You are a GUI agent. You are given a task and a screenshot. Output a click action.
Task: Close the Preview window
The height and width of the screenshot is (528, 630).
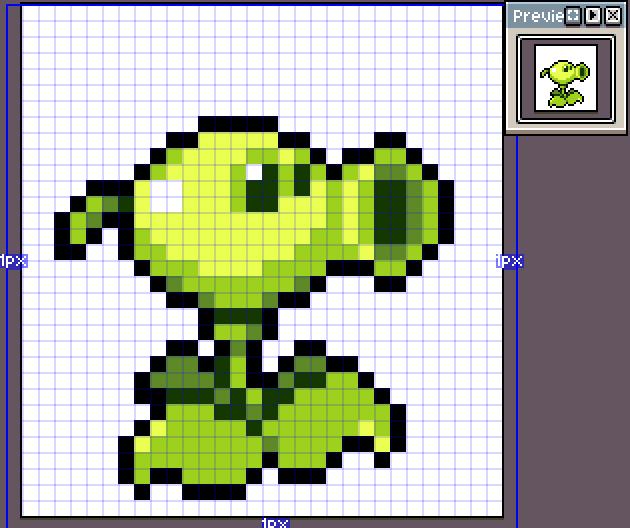pos(613,16)
